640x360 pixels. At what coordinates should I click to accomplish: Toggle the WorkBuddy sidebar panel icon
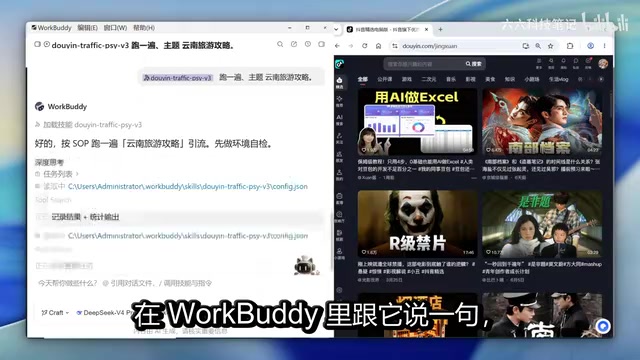click(37, 44)
